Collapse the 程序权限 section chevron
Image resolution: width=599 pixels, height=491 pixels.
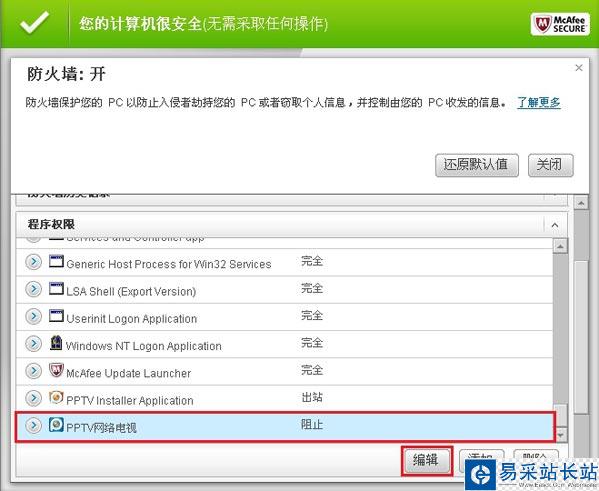[x=555, y=225]
